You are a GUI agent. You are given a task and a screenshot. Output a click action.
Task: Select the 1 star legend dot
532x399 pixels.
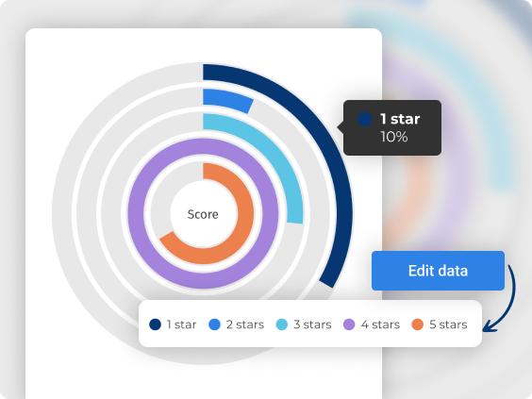coord(155,324)
